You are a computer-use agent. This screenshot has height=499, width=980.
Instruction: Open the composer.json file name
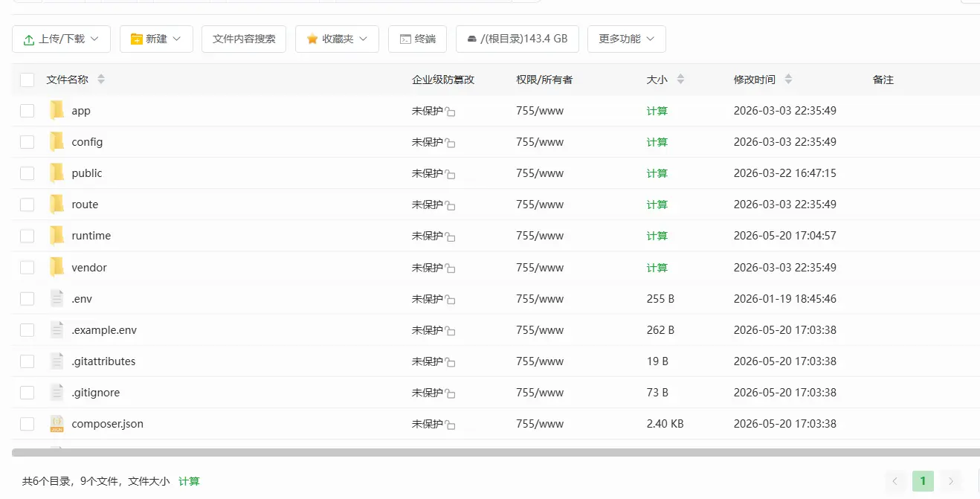pyautogui.click(x=108, y=424)
